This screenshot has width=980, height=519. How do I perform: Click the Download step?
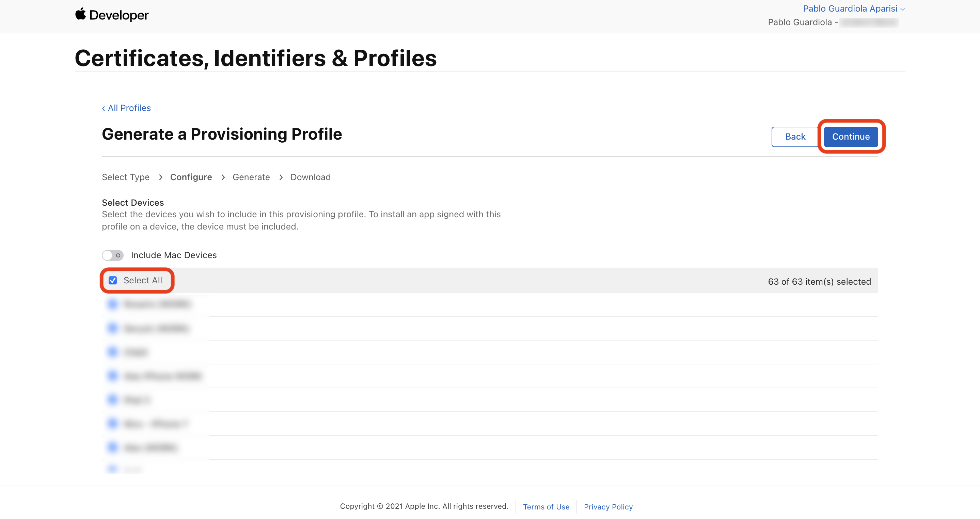[x=311, y=177]
